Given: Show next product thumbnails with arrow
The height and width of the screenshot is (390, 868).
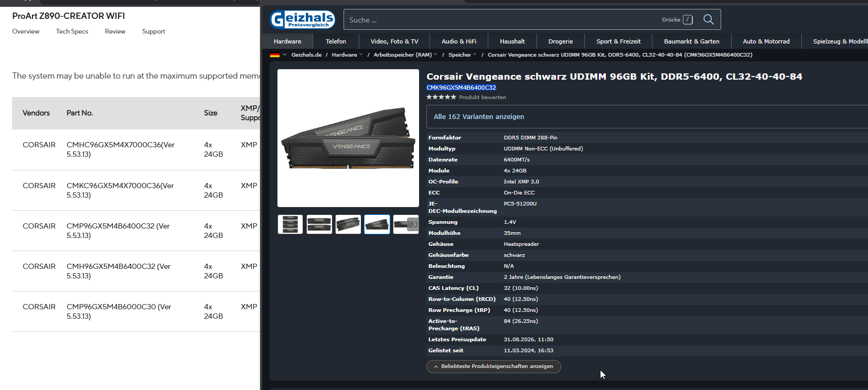Looking at the screenshot, I should (414, 224).
